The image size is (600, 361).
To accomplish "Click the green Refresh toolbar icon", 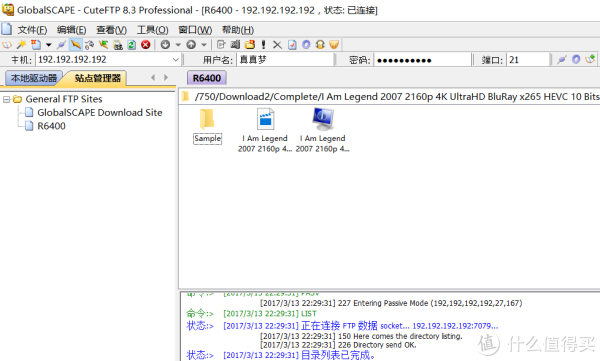I will point(132,45).
